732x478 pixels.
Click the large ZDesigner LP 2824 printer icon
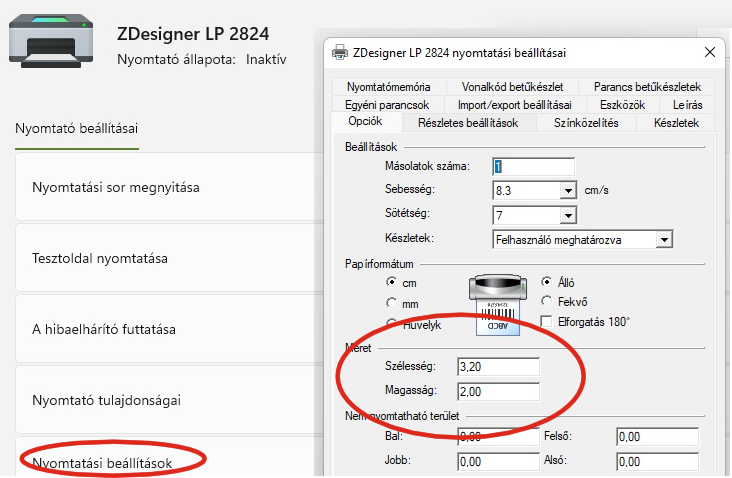pos(50,41)
